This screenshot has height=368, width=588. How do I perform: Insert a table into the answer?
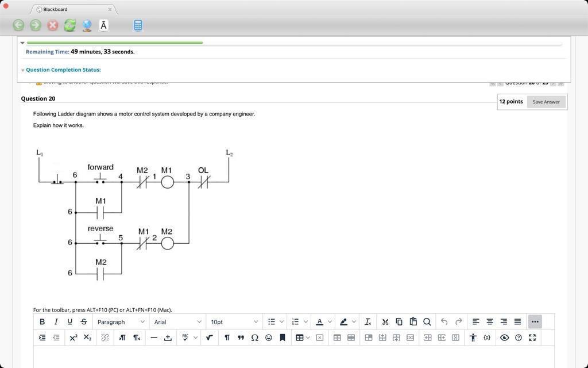click(x=299, y=338)
